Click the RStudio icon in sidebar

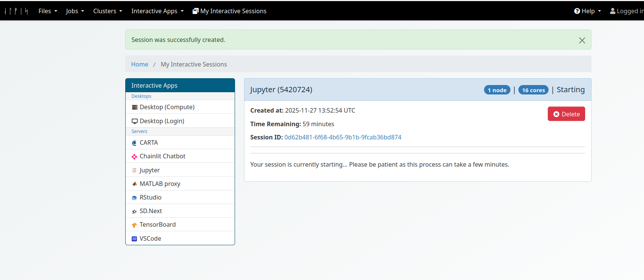pos(134,198)
